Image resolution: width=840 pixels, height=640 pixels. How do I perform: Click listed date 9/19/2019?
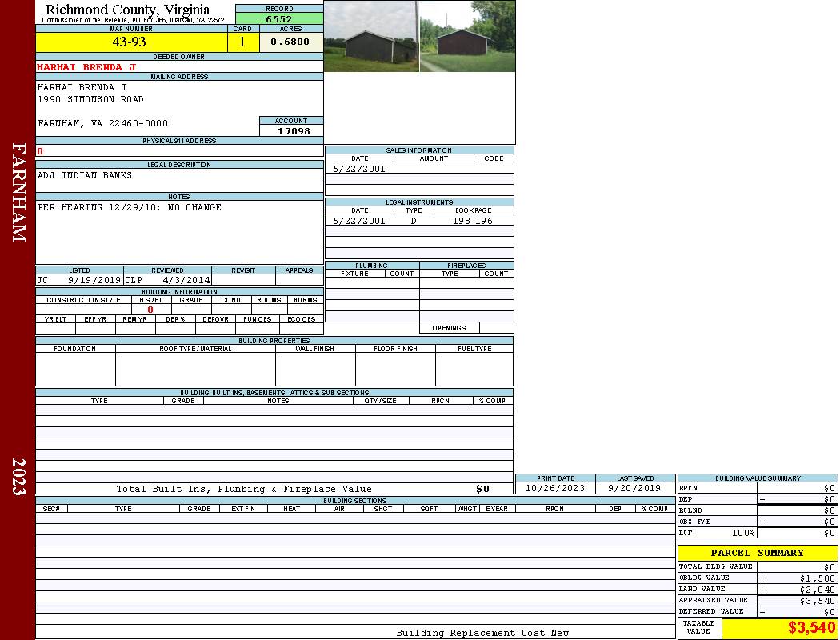94,280
